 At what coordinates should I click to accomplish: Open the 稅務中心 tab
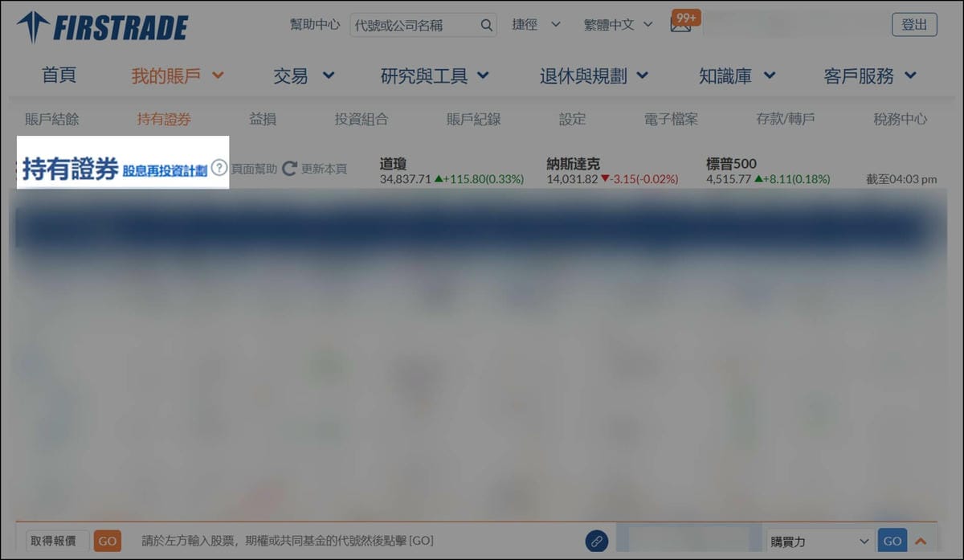[x=901, y=119]
